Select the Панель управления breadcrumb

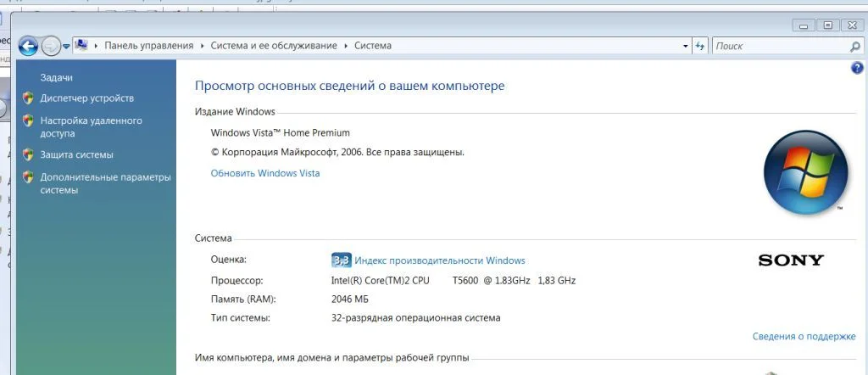pyautogui.click(x=149, y=46)
